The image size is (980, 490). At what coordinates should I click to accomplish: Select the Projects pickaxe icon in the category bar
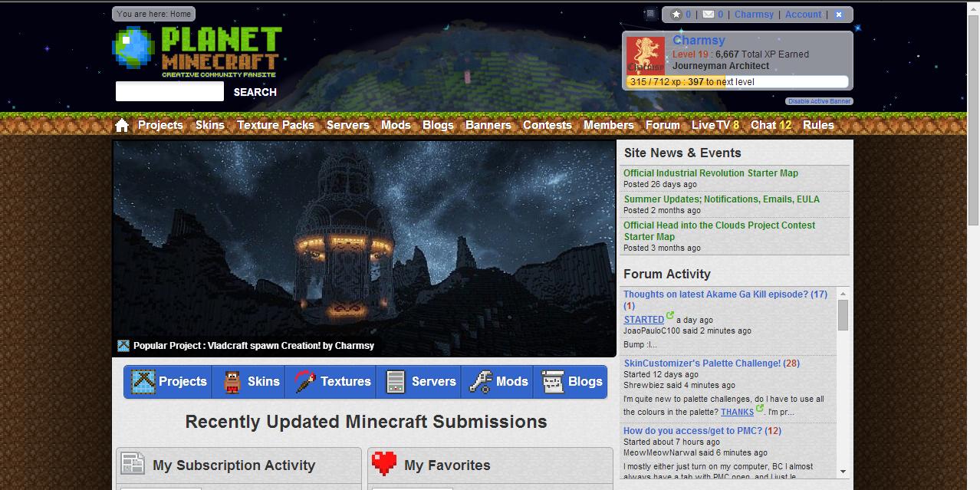click(143, 381)
